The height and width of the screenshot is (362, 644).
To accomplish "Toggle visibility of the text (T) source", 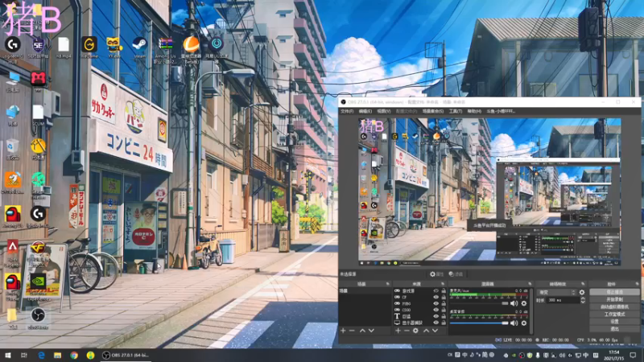I will click(x=436, y=316).
